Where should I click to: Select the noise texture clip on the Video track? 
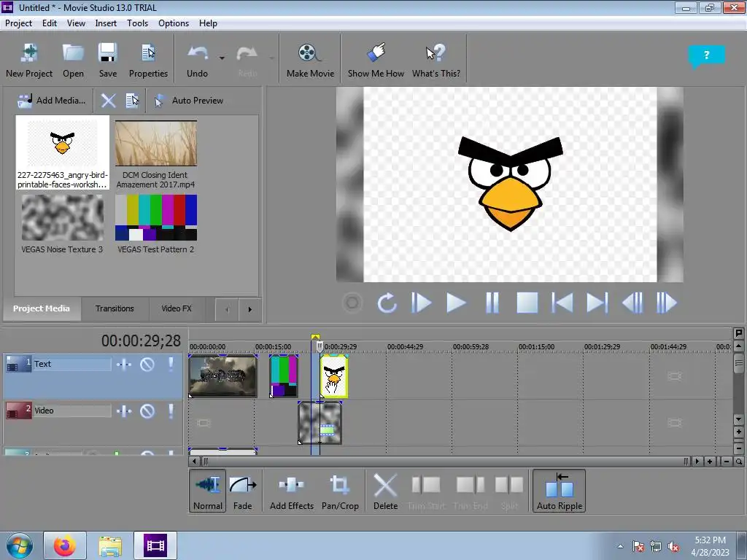pos(320,423)
